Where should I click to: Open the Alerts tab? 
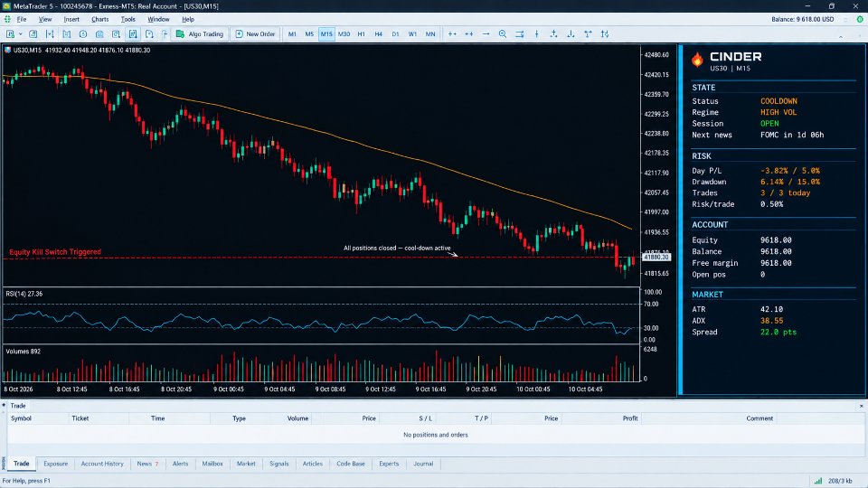click(x=181, y=464)
